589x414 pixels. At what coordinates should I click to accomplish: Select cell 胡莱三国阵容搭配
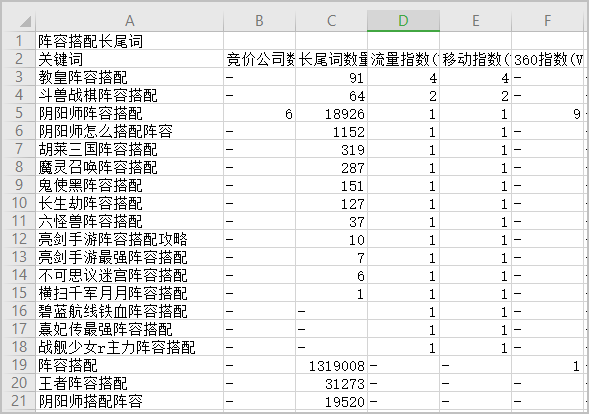130,149
